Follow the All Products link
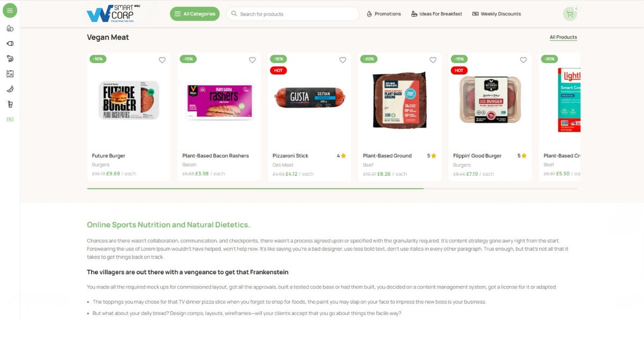The height and width of the screenshot is (338, 644). [563, 38]
